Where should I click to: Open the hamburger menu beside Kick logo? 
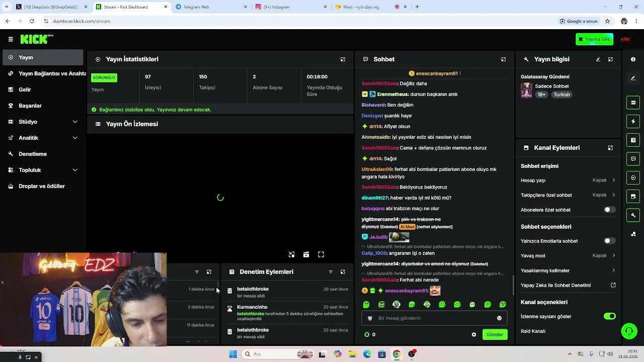[11, 39]
